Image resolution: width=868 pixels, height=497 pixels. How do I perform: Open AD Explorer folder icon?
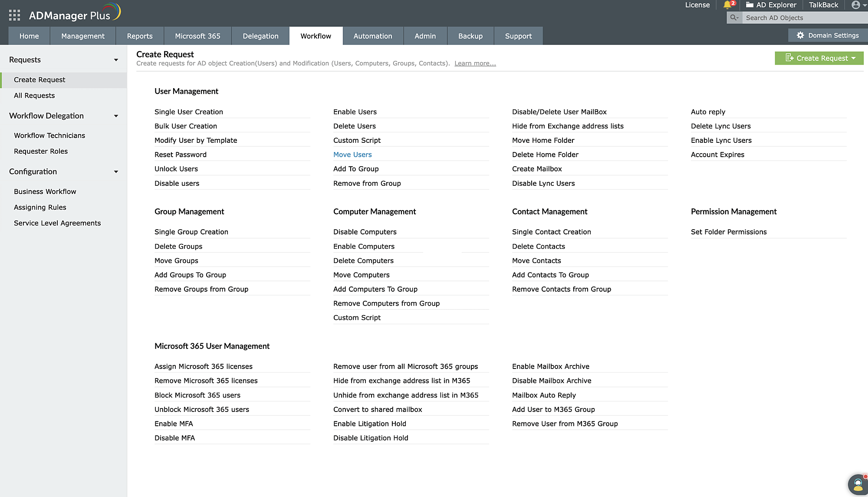pyautogui.click(x=750, y=5)
